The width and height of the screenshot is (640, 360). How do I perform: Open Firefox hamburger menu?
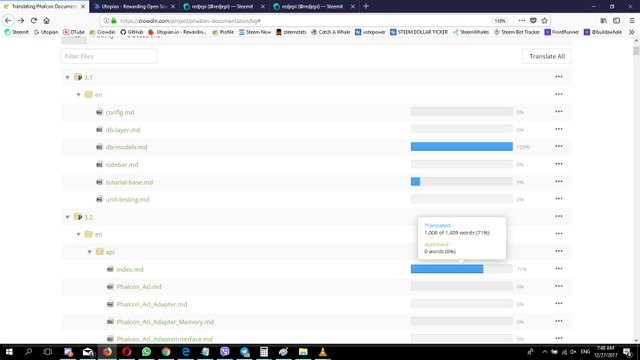632,20
